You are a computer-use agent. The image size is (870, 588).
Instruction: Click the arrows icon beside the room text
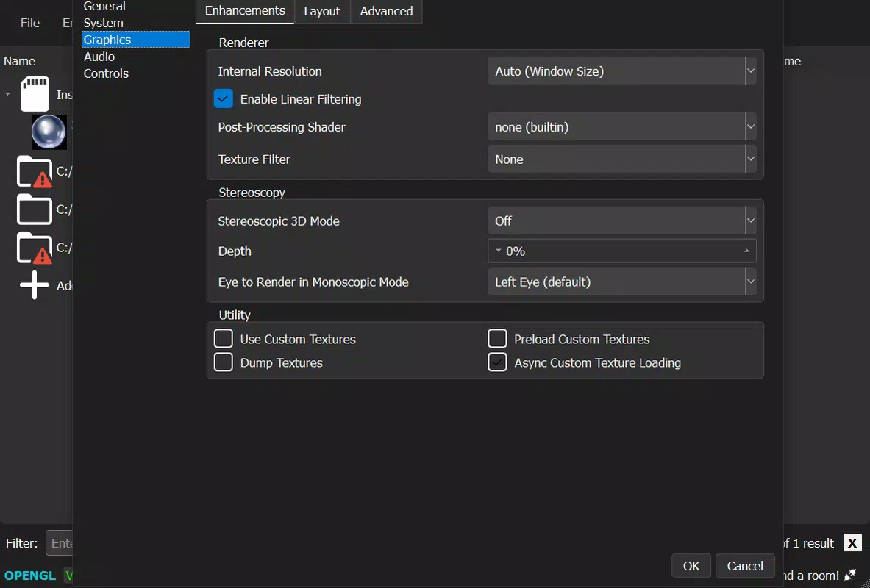[x=850, y=576]
